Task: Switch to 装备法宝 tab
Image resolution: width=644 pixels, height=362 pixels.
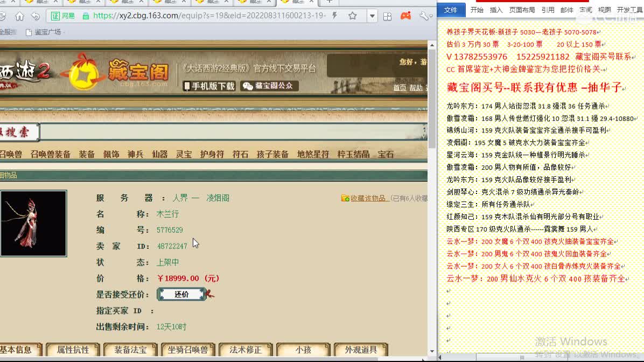Action: tap(131, 350)
